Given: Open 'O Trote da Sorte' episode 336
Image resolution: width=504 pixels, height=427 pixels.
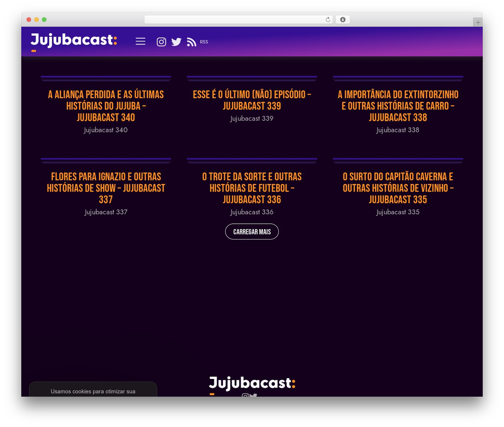Looking at the screenshot, I should point(252,188).
